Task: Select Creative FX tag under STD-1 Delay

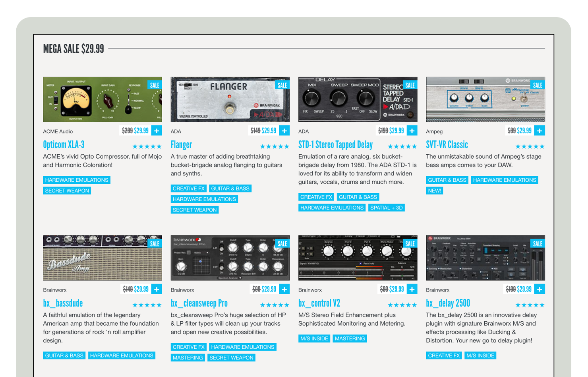Action: click(316, 197)
